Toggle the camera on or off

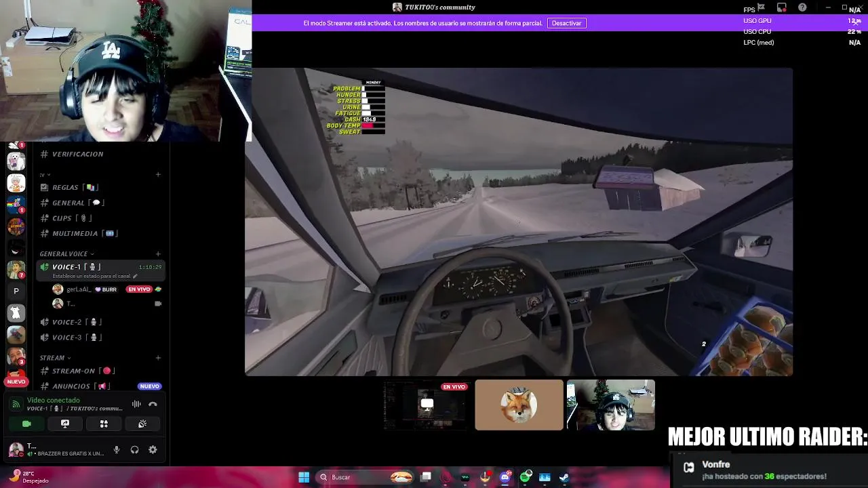26,424
